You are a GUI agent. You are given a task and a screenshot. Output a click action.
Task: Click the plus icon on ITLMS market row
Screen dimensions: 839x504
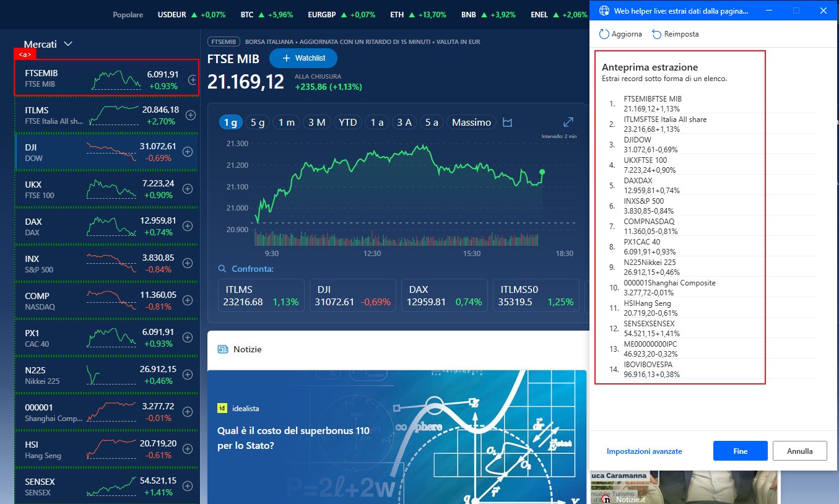(x=190, y=115)
